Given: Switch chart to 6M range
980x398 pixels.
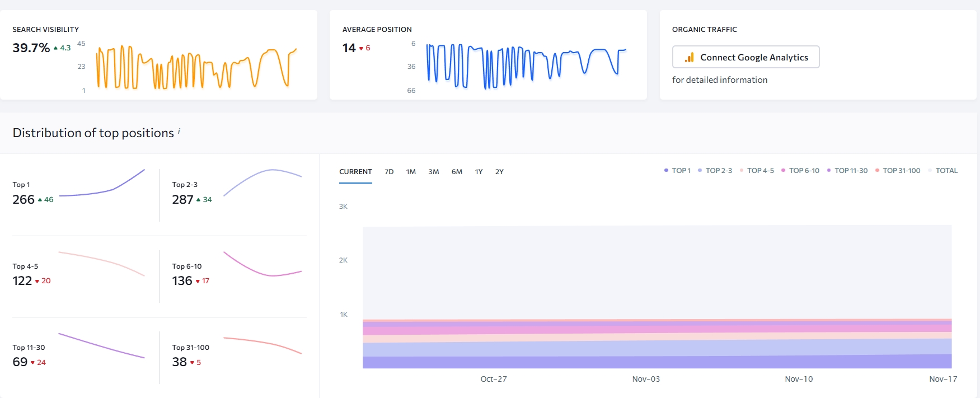Looking at the screenshot, I should [457, 172].
